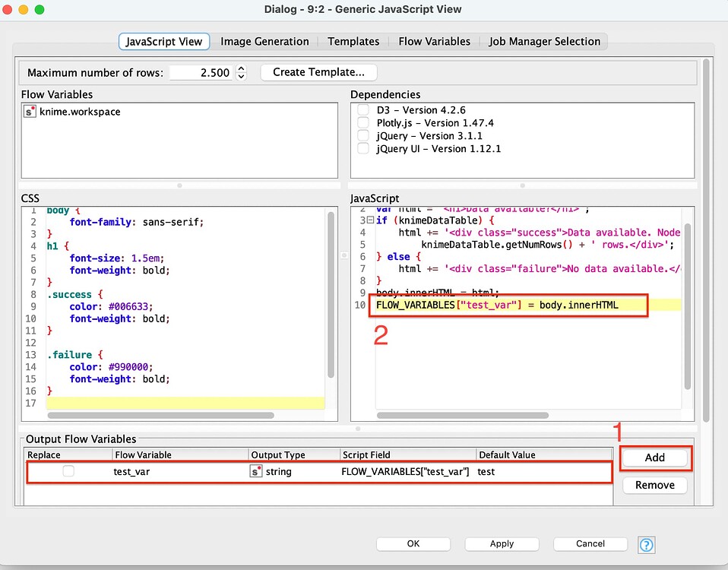Click the JavaScript editor horizontal scrollbar
Image resolution: width=728 pixels, height=570 pixels.
(463, 416)
